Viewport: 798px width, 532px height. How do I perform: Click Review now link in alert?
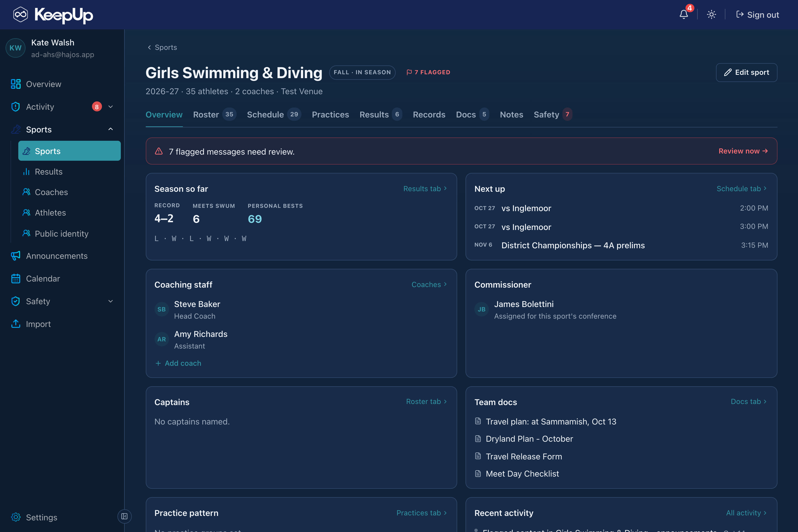coord(743,151)
